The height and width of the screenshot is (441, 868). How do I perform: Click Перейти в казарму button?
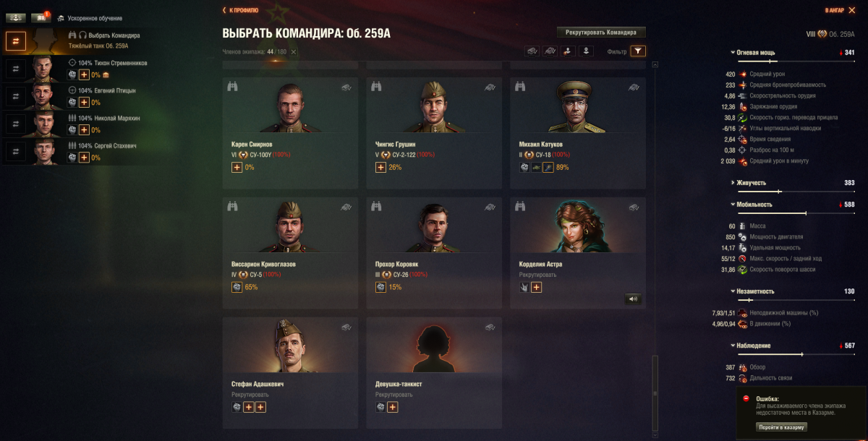pyautogui.click(x=782, y=427)
